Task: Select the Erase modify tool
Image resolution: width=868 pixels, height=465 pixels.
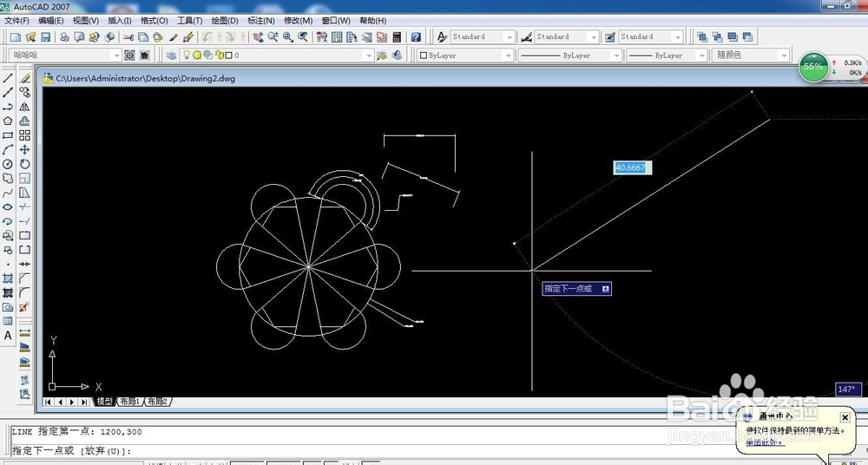Action: click(25, 79)
